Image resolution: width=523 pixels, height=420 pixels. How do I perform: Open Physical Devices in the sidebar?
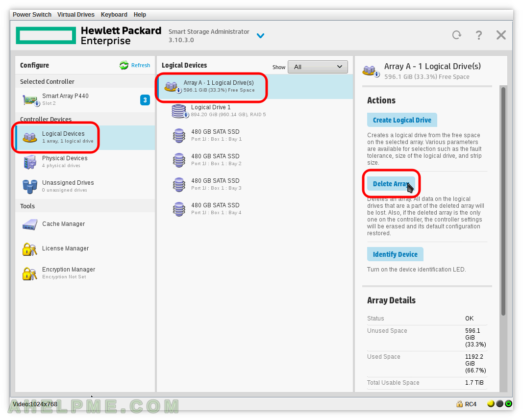tap(85, 161)
